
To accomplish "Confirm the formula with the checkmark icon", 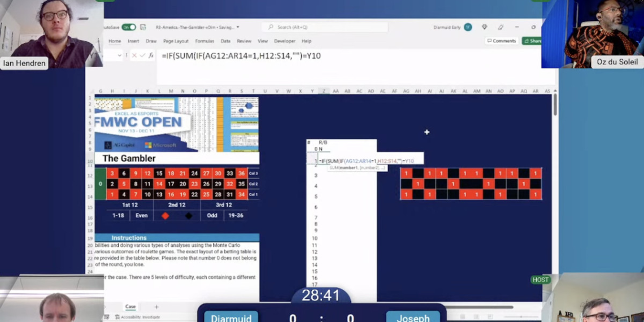I will pyautogui.click(x=142, y=55).
